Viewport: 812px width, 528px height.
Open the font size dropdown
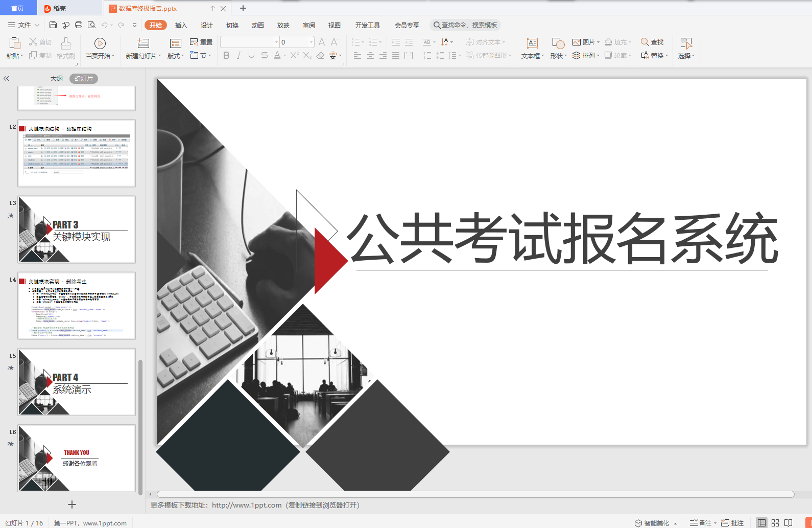coord(311,42)
